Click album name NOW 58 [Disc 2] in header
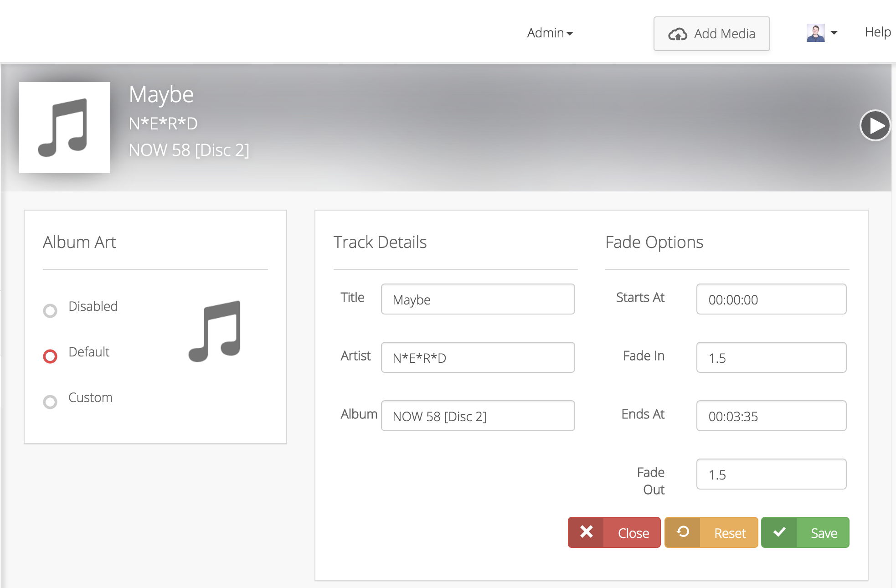896x588 pixels. (189, 150)
